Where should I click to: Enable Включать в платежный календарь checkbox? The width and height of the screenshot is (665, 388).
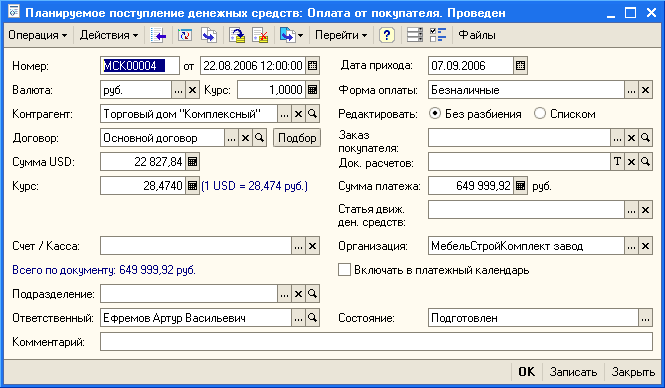click(344, 270)
